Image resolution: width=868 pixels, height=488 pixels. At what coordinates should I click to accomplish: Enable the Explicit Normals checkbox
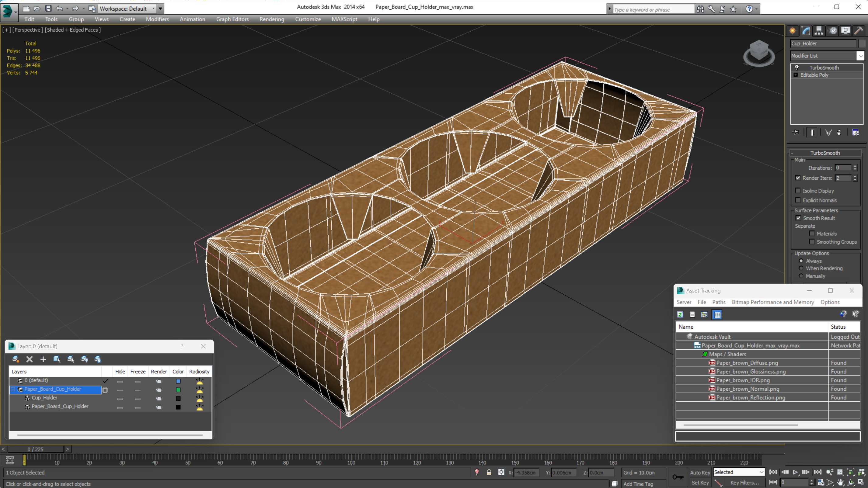tap(798, 200)
